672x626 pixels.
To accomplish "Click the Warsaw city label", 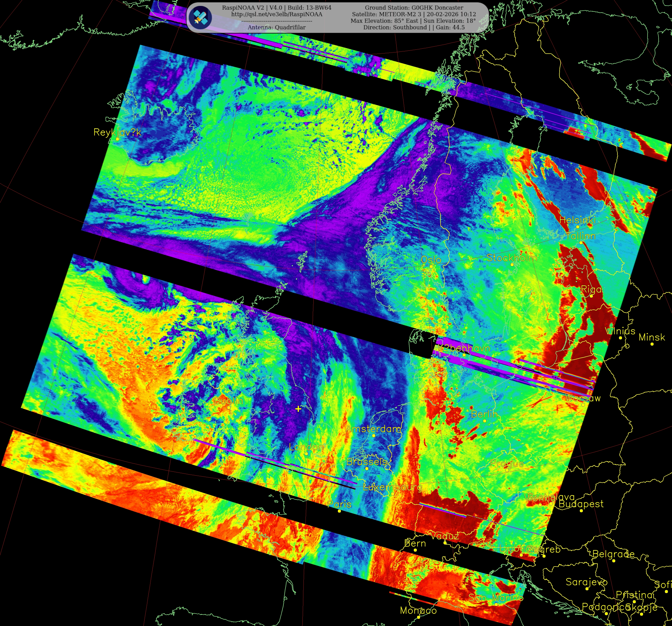I will pos(583,398).
